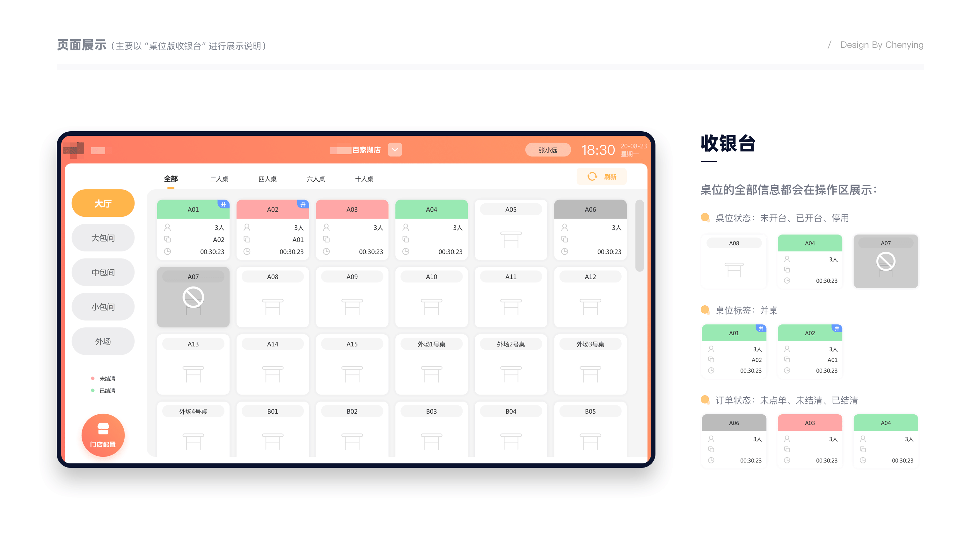Select table 外场3号桌

pyautogui.click(x=590, y=365)
